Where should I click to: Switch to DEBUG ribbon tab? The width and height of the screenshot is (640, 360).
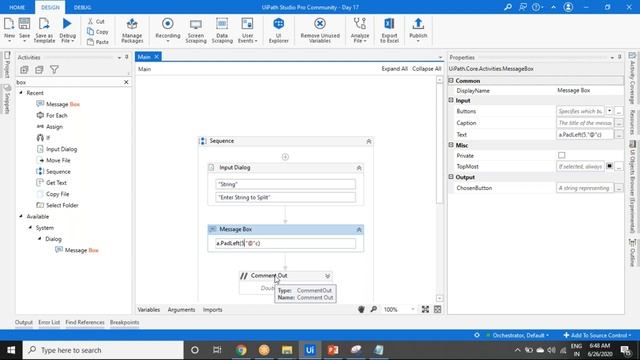pyautogui.click(x=82, y=7)
